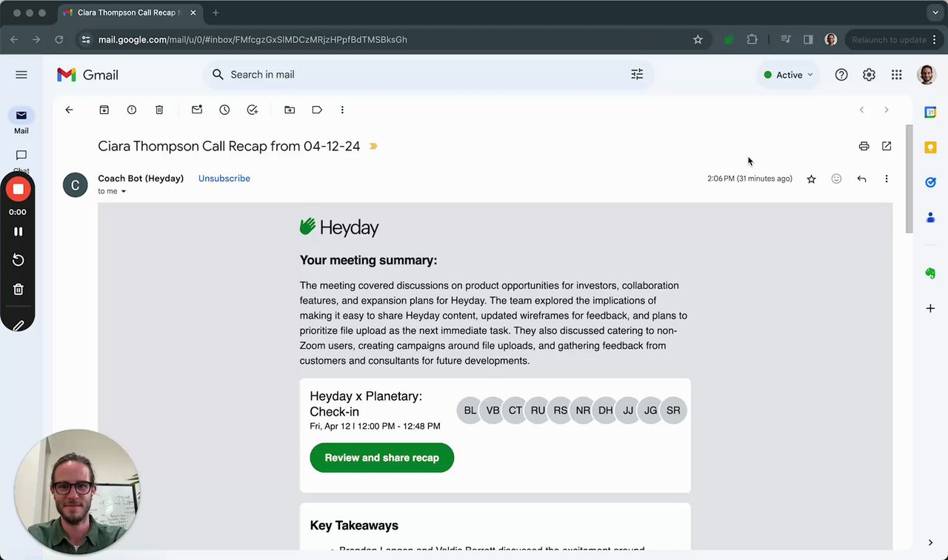Report spam using exclamation icon
This screenshot has width=948, height=560.
click(x=132, y=110)
